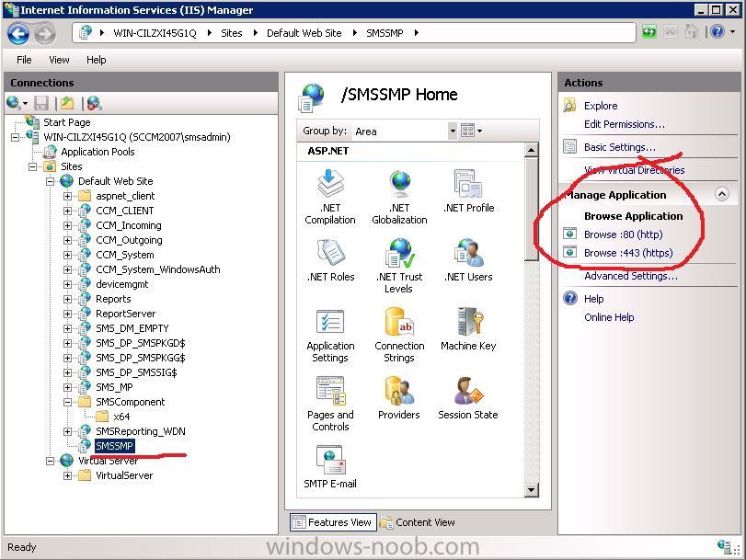This screenshot has width=746, height=560.
Task: Open the .NET Profile feature
Action: [468, 191]
